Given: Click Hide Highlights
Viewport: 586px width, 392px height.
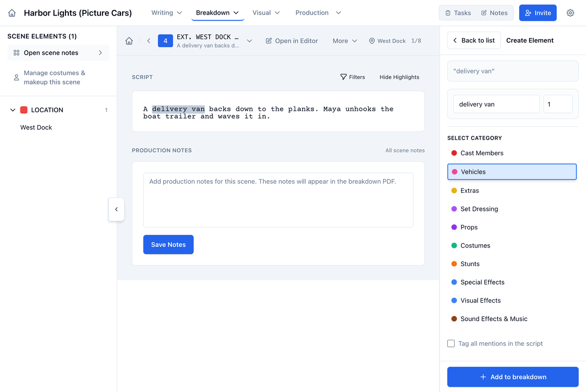Looking at the screenshot, I should [x=399, y=77].
